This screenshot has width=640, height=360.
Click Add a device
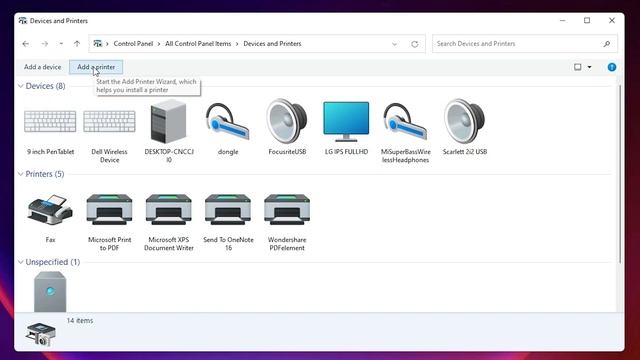point(42,67)
